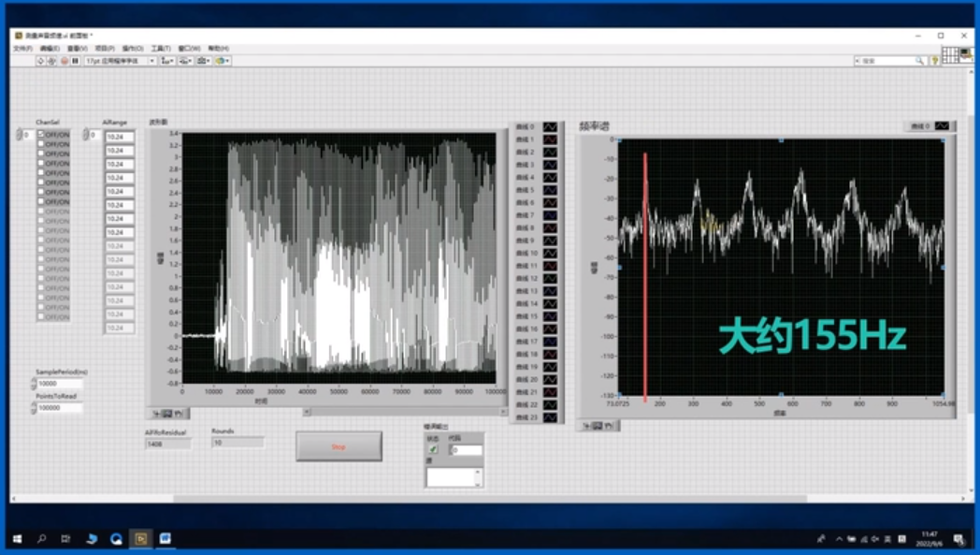Image resolution: width=980 pixels, height=555 pixels.
Task: Open the 文件(F) menu
Action: tap(22, 48)
